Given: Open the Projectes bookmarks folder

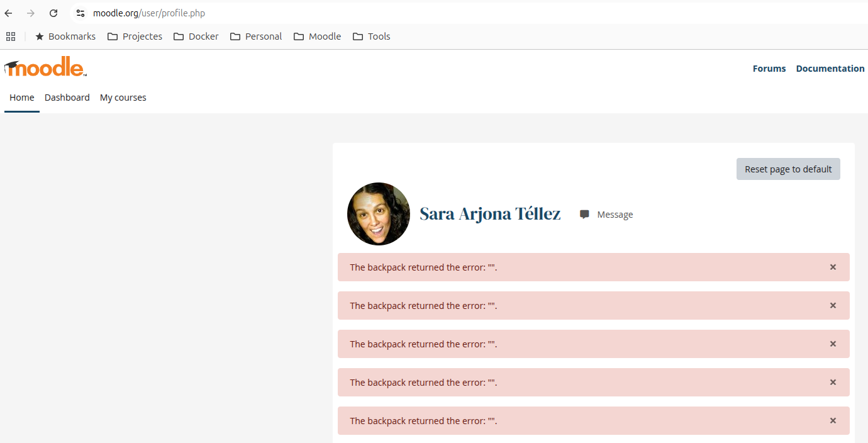Looking at the screenshot, I should click(135, 36).
